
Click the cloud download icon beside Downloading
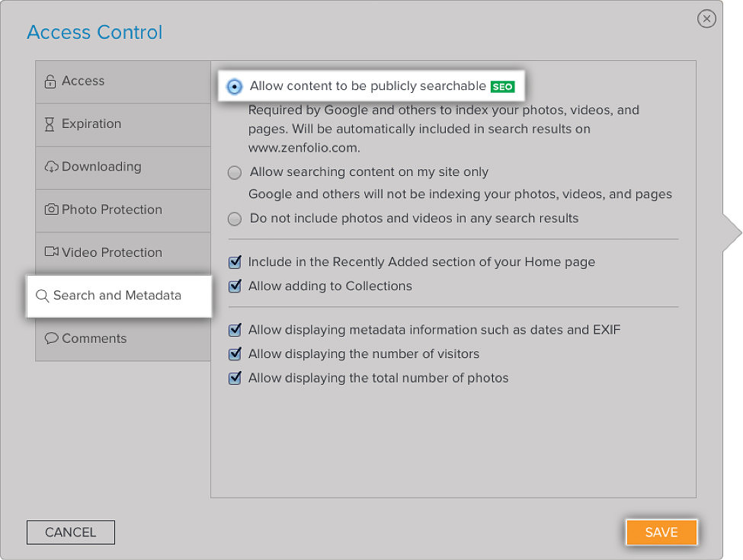(51, 167)
